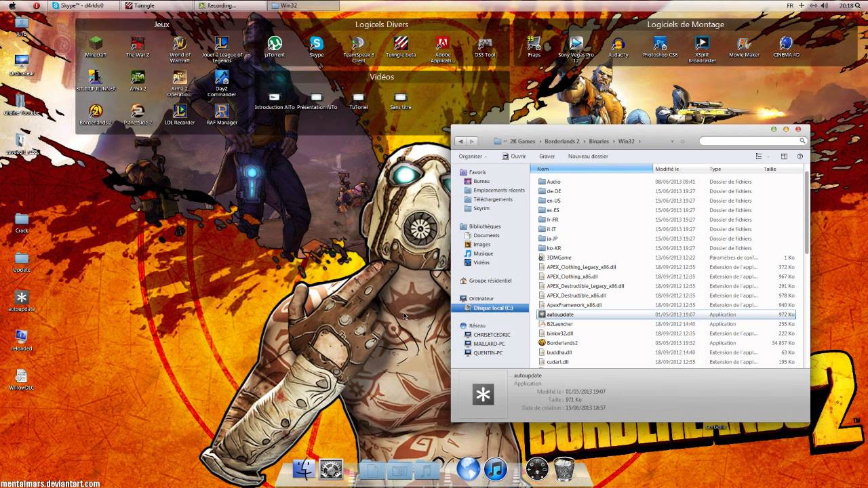
Task: Launch DS3 Tool shortcut
Action: (x=485, y=46)
